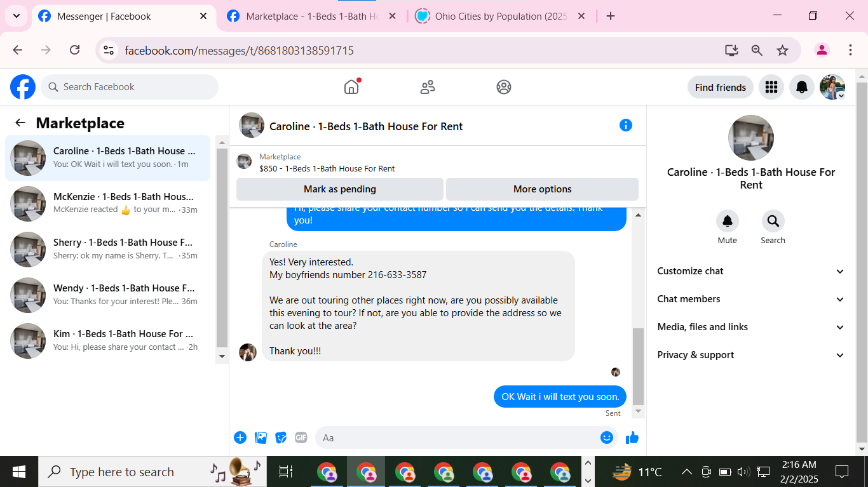Open Groups icon in top navigation
Image resolution: width=868 pixels, height=487 pixels.
point(504,87)
